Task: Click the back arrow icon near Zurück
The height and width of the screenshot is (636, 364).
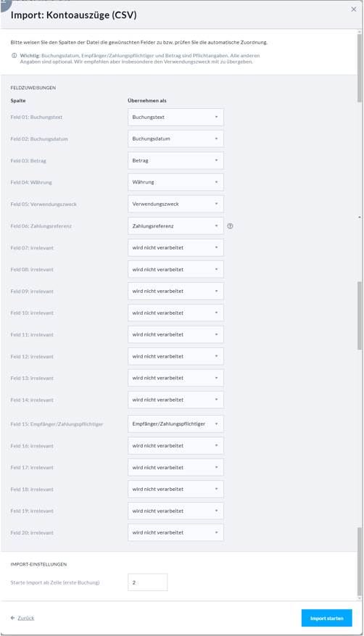Action: pyautogui.click(x=12, y=618)
